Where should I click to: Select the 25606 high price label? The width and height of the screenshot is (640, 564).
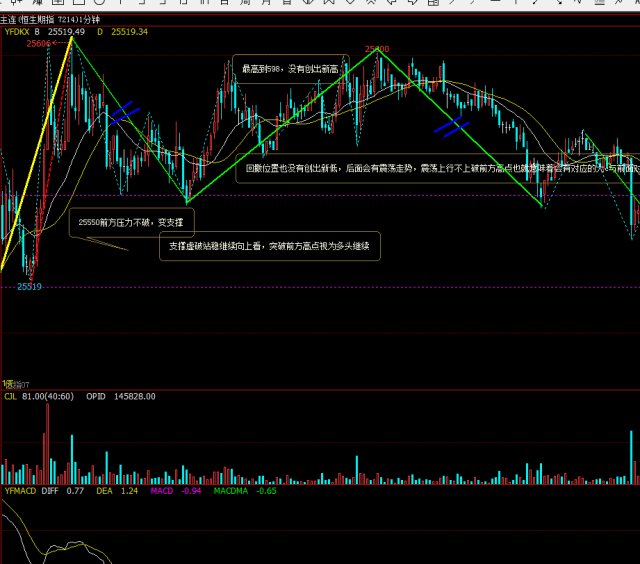(38, 44)
